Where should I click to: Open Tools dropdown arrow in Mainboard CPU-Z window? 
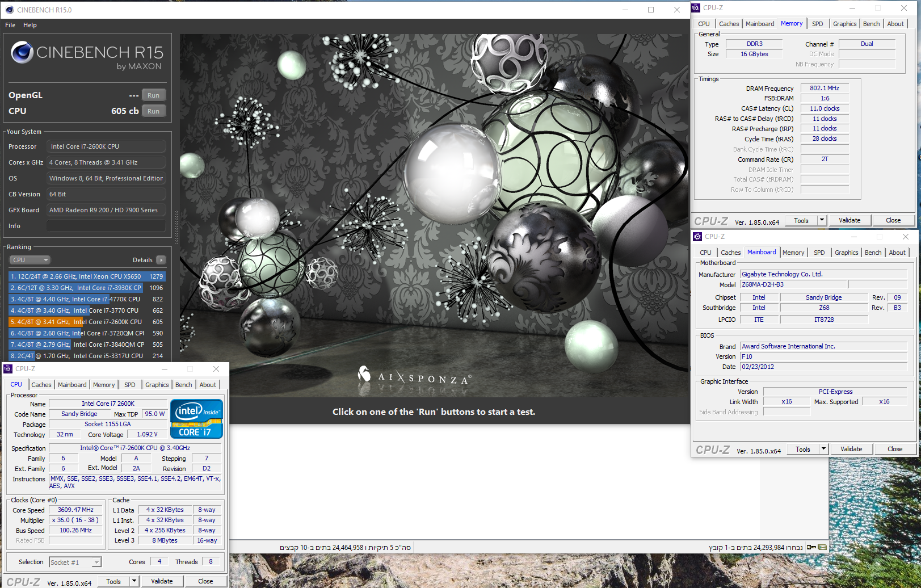[x=823, y=449]
